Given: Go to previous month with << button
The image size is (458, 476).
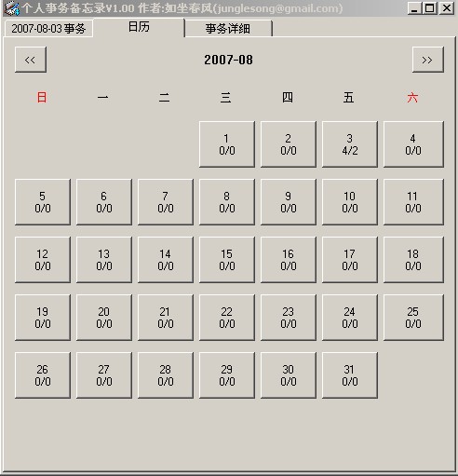Looking at the screenshot, I should point(31,60).
